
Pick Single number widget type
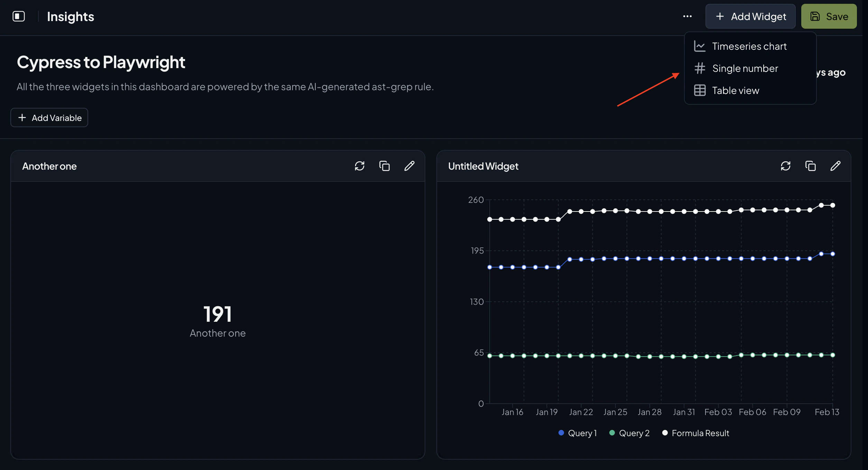pyautogui.click(x=745, y=68)
